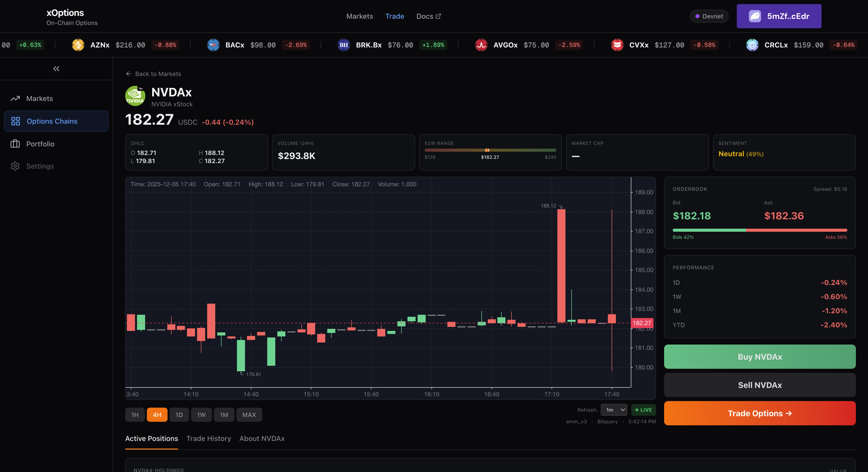Click the Back to Markets arrow icon
The width and height of the screenshot is (868, 472).
pyautogui.click(x=128, y=74)
